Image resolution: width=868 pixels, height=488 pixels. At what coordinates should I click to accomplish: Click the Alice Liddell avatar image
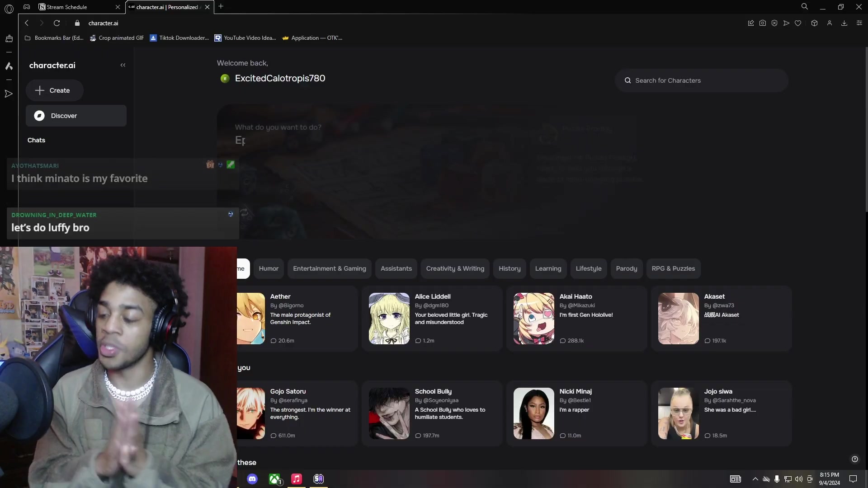(389, 319)
